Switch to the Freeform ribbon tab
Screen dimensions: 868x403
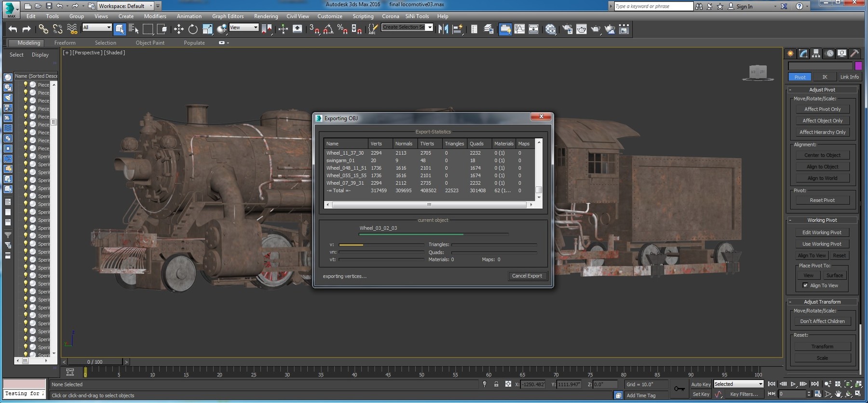click(x=65, y=43)
